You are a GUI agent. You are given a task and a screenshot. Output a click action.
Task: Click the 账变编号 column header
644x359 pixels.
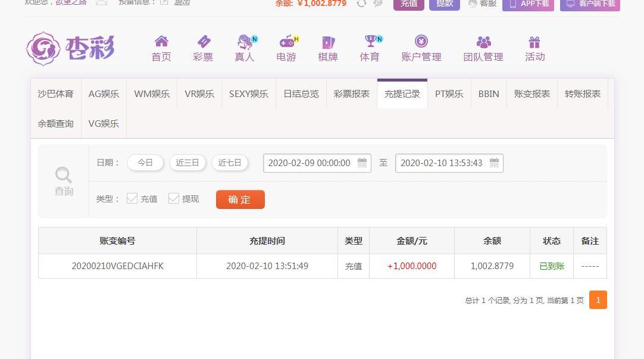coord(117,241)
